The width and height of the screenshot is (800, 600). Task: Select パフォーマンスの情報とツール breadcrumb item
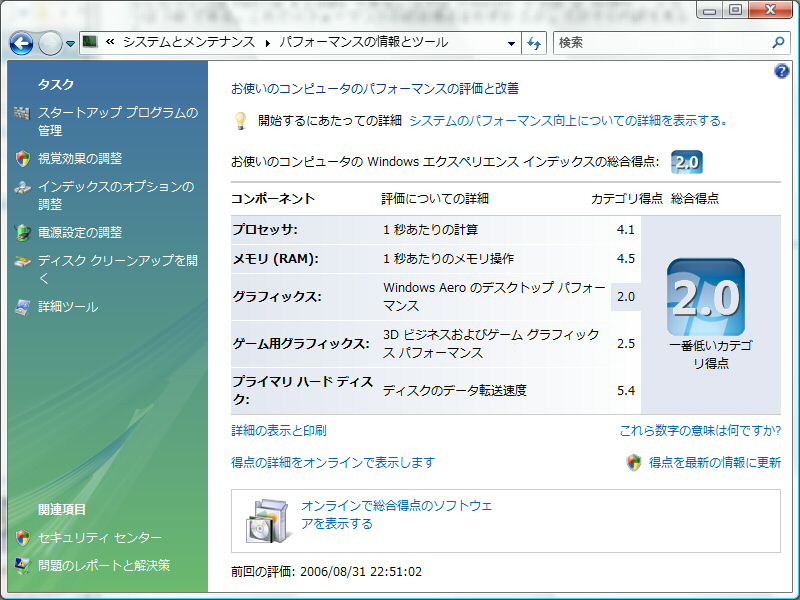pyautogui.click(x=363, y=43)
